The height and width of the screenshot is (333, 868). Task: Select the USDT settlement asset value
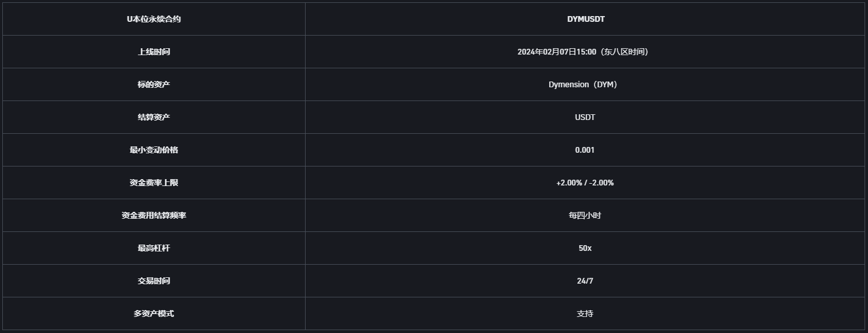pyautogui.click(x=585, y=117)
